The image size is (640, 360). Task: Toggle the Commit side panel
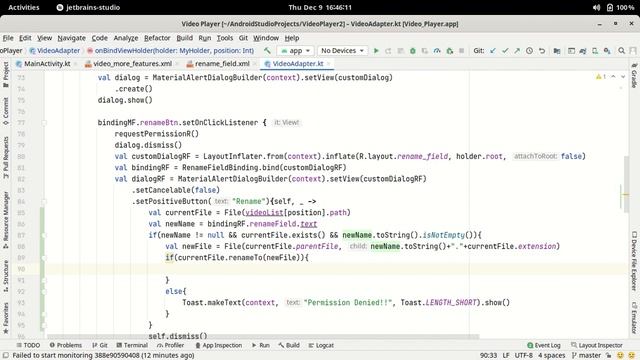6,111
